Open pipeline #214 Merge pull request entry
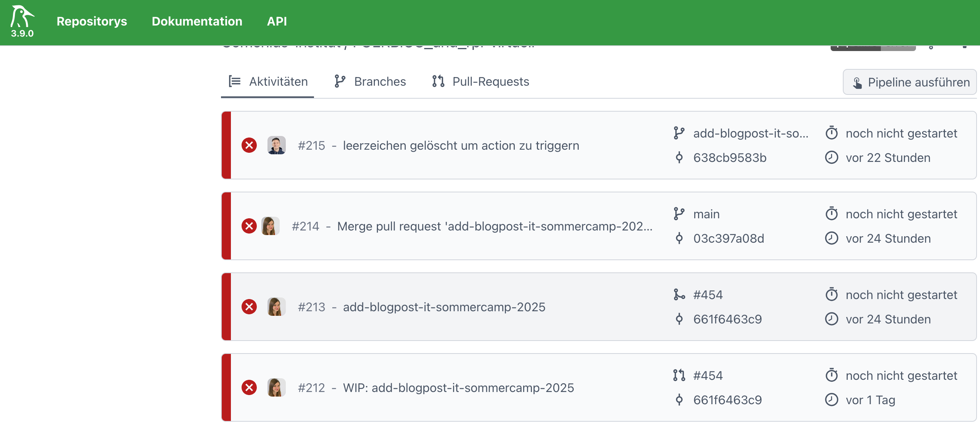This screenshot has height=432, width=980. tap(494, 226)
